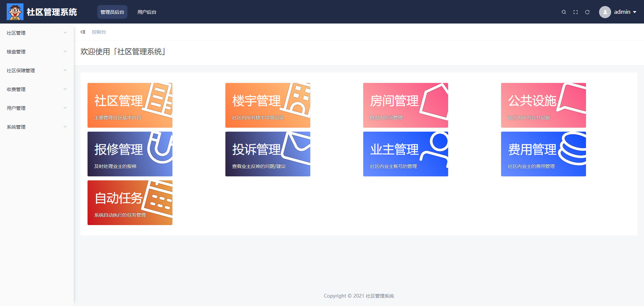Open the 费用管理 fee card
Screen dimensions: 644x306
(543, 154)
